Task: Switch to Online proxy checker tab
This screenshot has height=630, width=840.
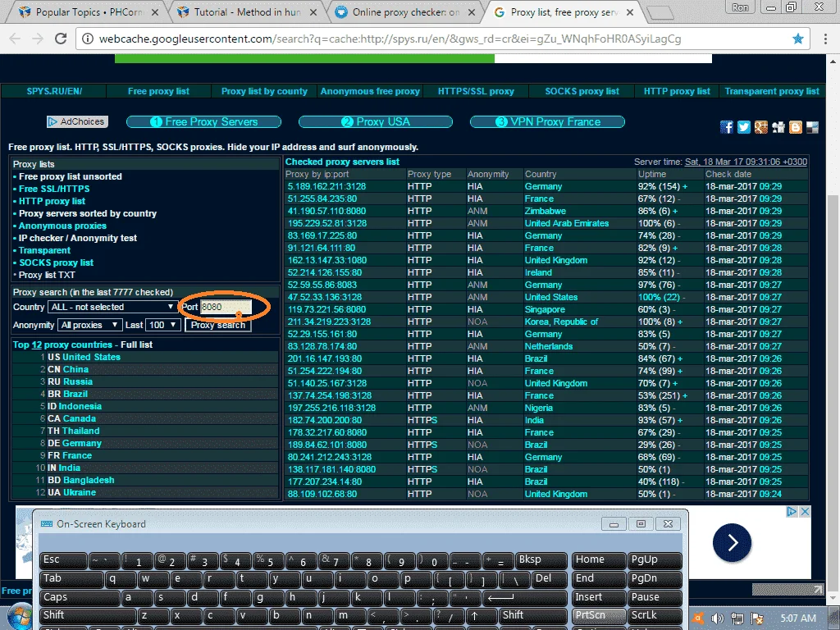Action: click(x=404, y=11)
